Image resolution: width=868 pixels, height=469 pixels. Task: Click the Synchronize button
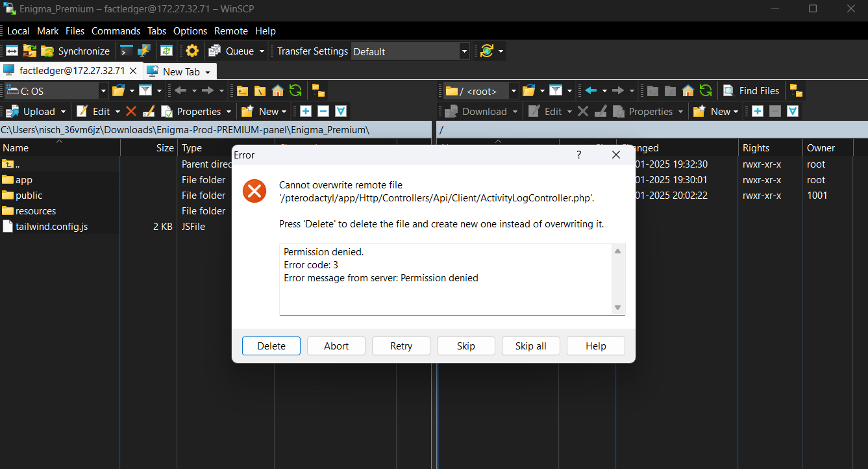[75, 51]
